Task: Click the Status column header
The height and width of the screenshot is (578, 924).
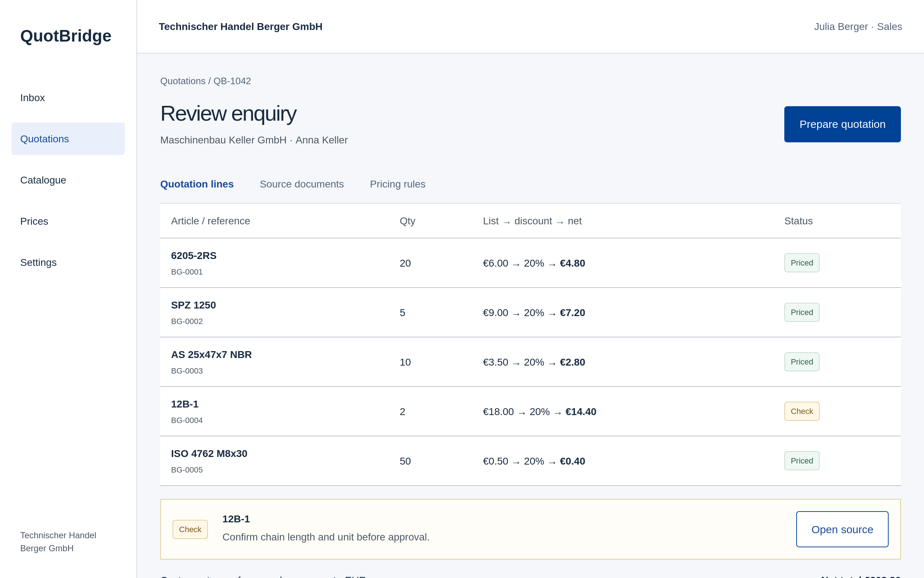Action: (798, 221)
